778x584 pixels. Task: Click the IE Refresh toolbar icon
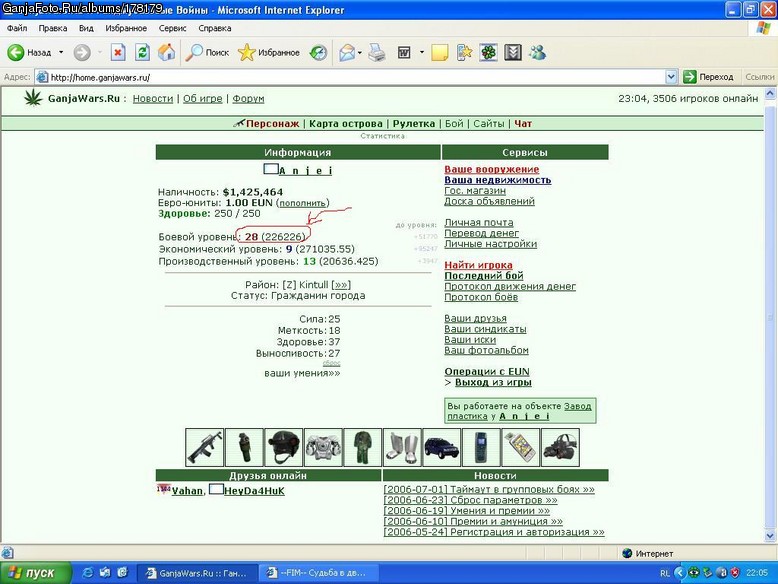142,52
